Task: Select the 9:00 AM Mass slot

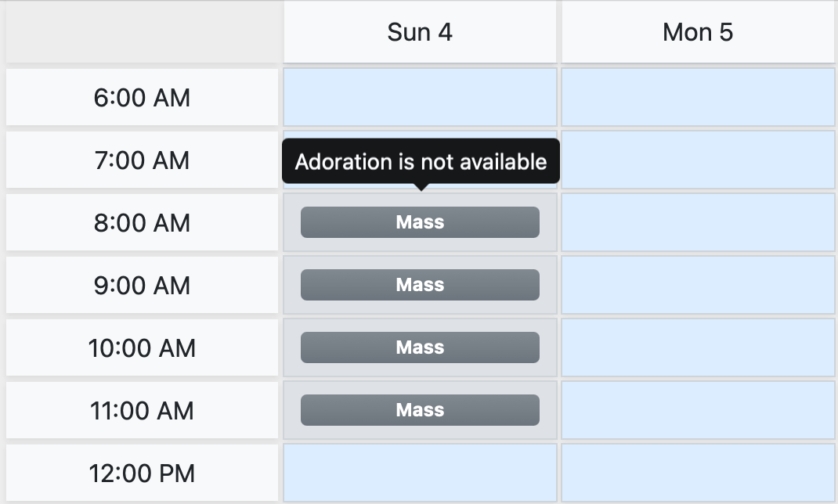Action: coord(420,285)
